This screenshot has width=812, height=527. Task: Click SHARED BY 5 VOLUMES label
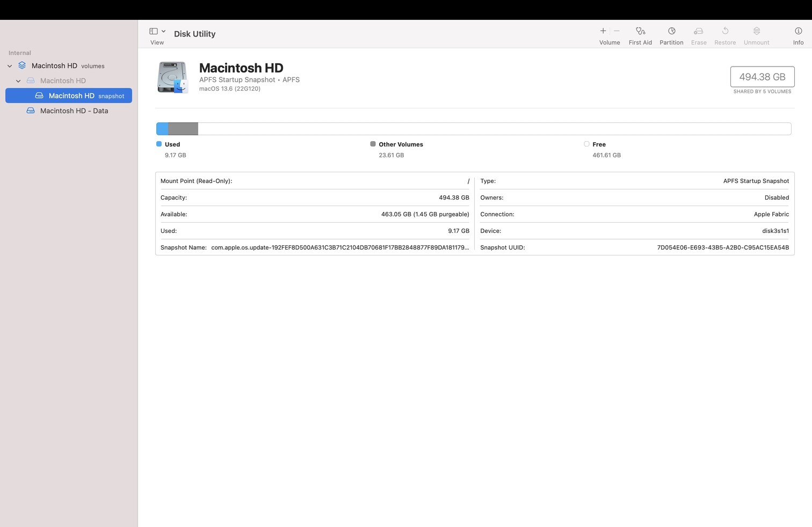click(x=762, y=91)
